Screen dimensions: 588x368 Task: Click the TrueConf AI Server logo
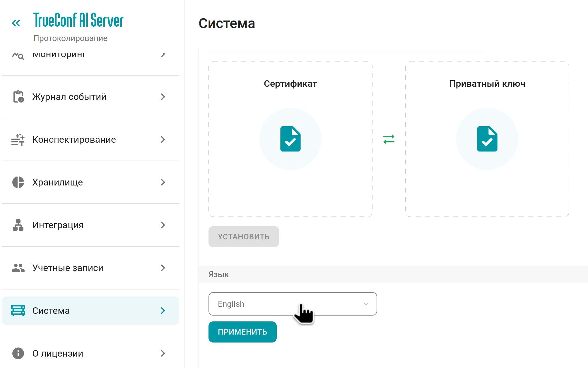78,20
